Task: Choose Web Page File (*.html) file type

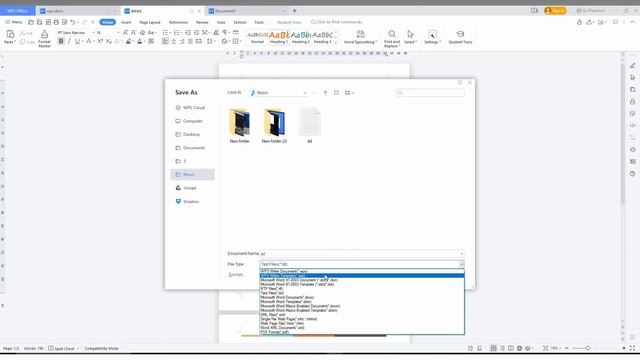Action: [x=362, y=323]
